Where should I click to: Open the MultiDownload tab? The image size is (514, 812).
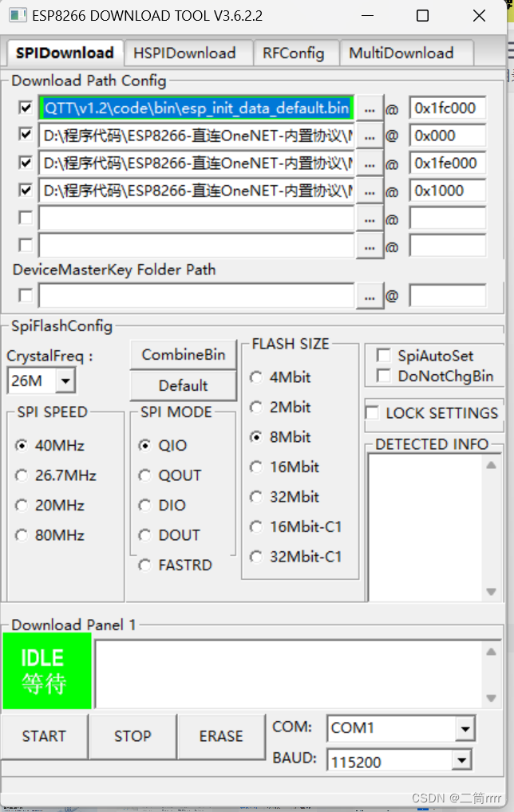pos(405,53)
